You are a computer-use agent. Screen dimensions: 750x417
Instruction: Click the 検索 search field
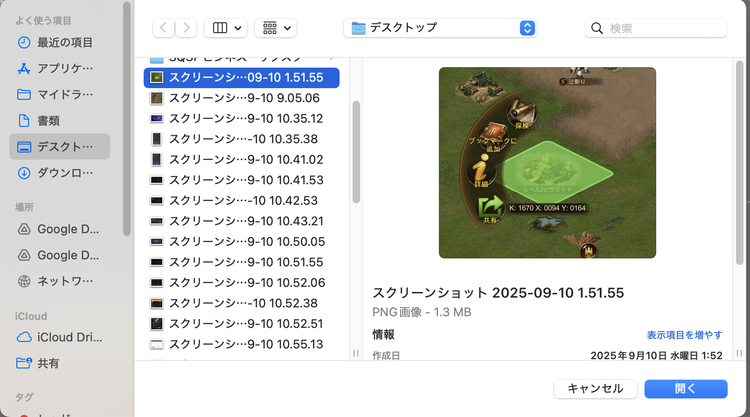point(655,28)
